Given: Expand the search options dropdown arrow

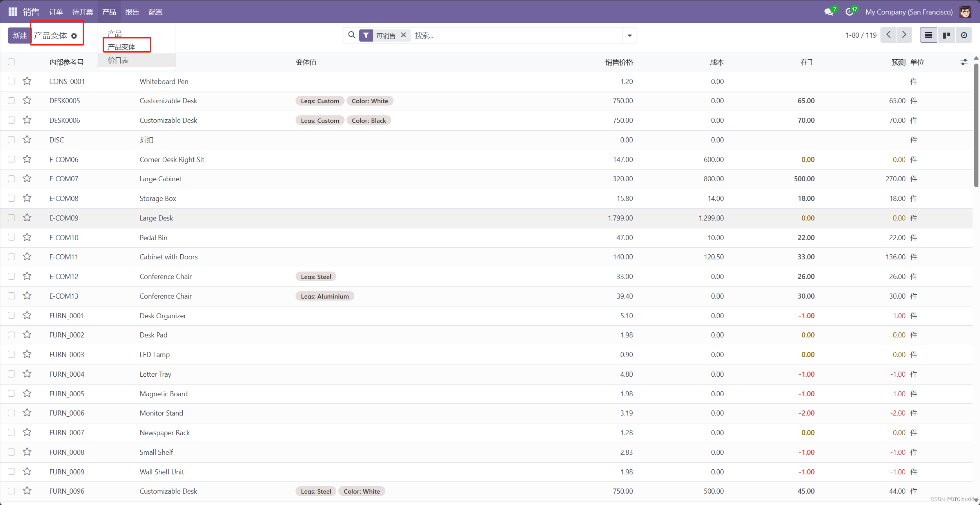Looking at the screenshot, I should [x=630, y=36].
